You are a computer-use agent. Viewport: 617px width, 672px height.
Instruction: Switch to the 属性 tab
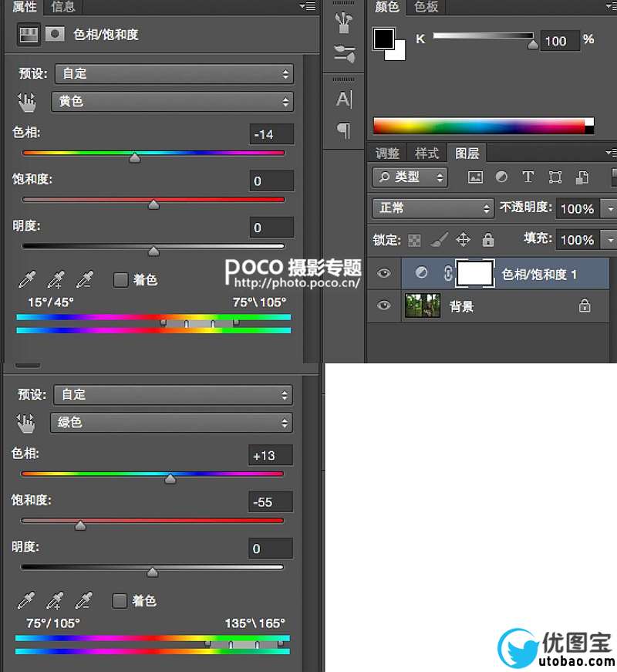click(25, 7)
